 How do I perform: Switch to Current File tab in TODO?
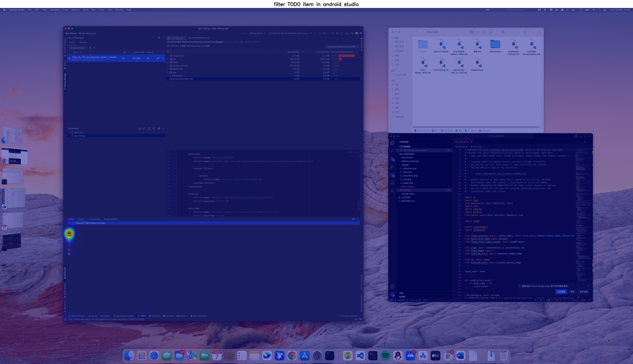[x=94, y=219]
